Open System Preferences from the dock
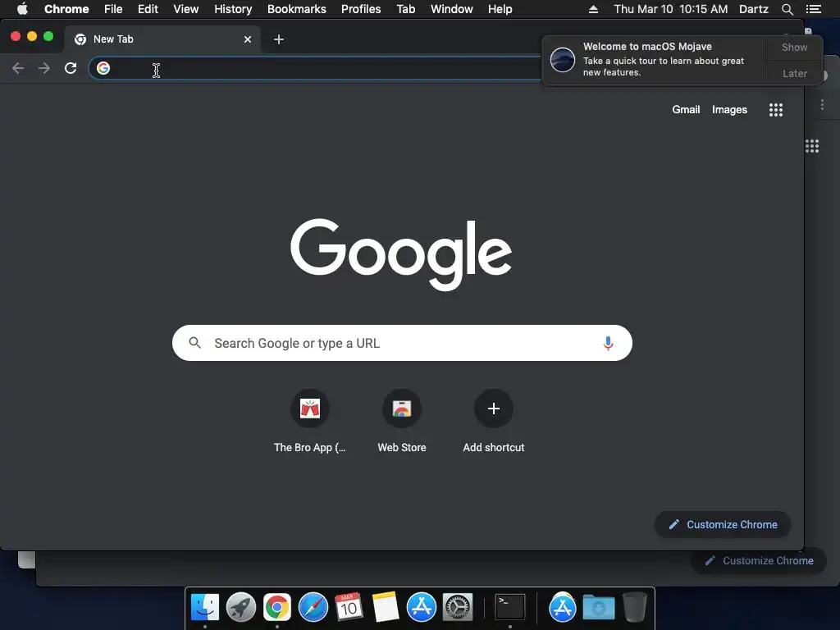This screenshot has width=840, height=630. point(457,607)
